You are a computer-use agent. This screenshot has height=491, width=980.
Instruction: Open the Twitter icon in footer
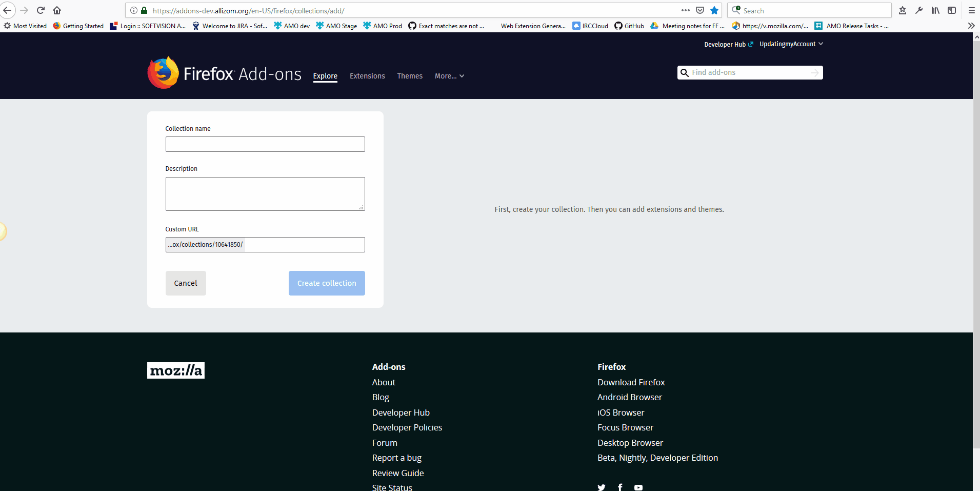tap(602, 487)
